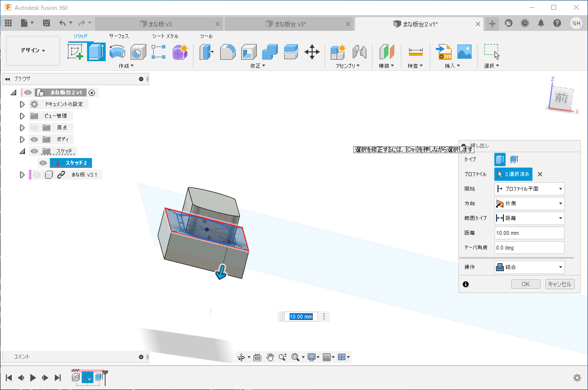This screenshot has width=588, height=390.
Task: Show the hidden 原点 folder
Action: pyautogui.click(x=34, y=128)
